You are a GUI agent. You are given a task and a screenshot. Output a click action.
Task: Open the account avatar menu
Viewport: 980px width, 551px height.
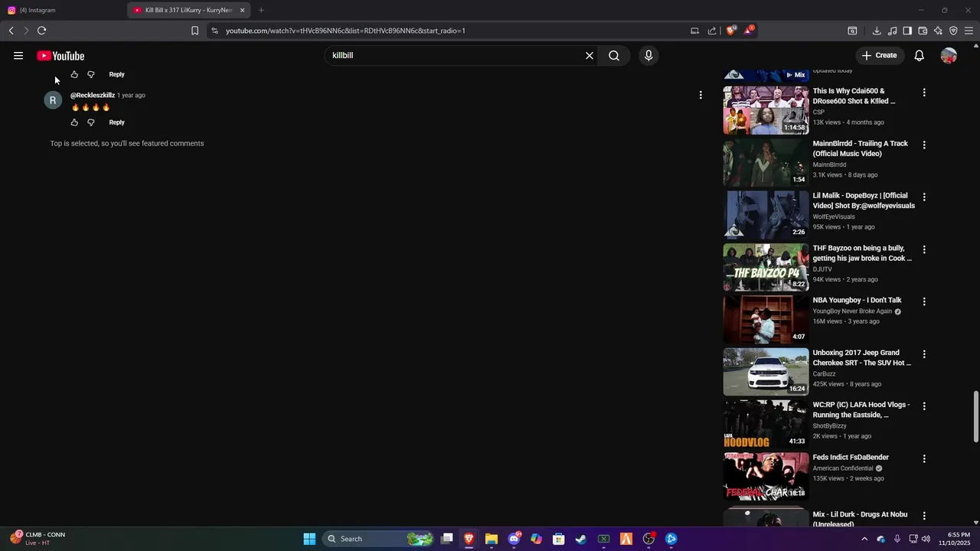[949, 56]
